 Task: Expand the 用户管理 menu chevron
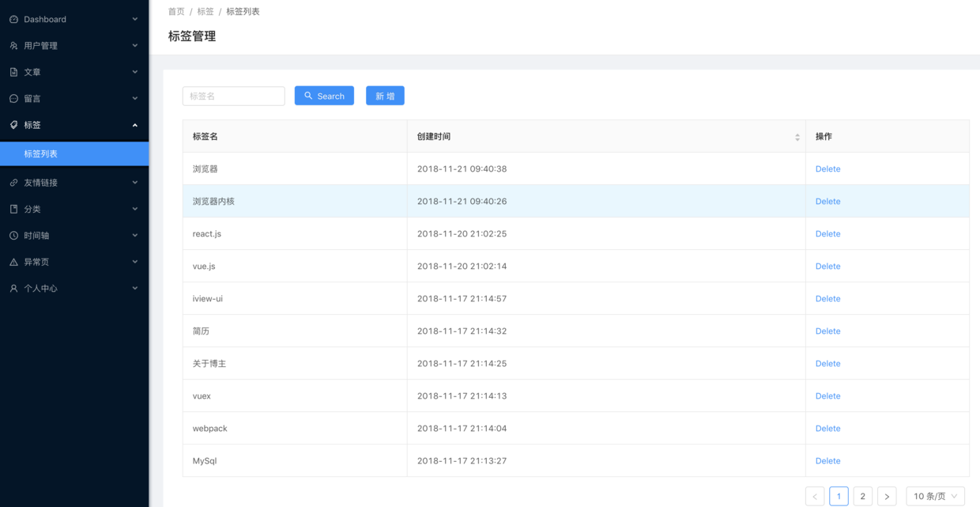[x=134, y=46]
